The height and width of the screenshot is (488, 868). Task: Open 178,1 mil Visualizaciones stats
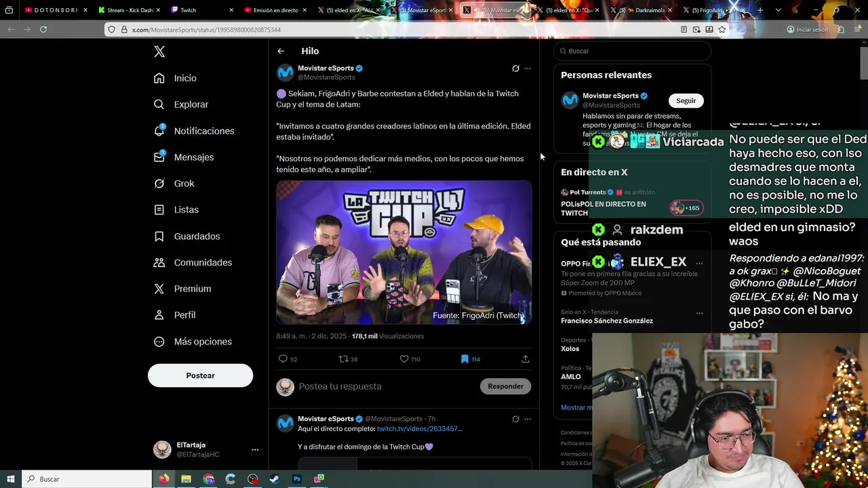click(x=388, y=336)
